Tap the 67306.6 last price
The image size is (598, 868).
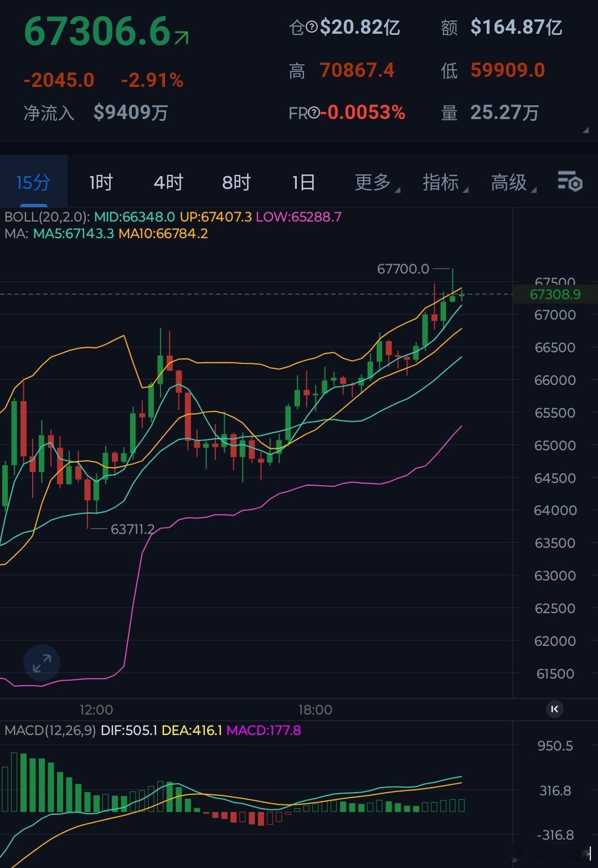pyautogui.click(x=97, y=31)
